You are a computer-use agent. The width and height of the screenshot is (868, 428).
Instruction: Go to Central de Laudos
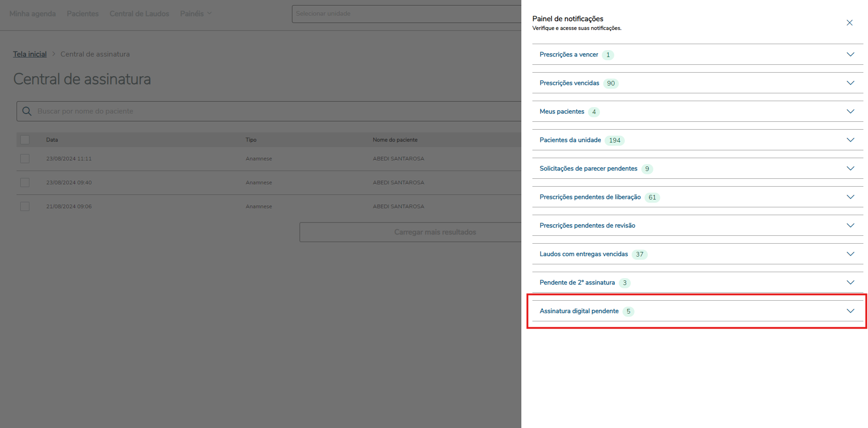tap(139, 14)
